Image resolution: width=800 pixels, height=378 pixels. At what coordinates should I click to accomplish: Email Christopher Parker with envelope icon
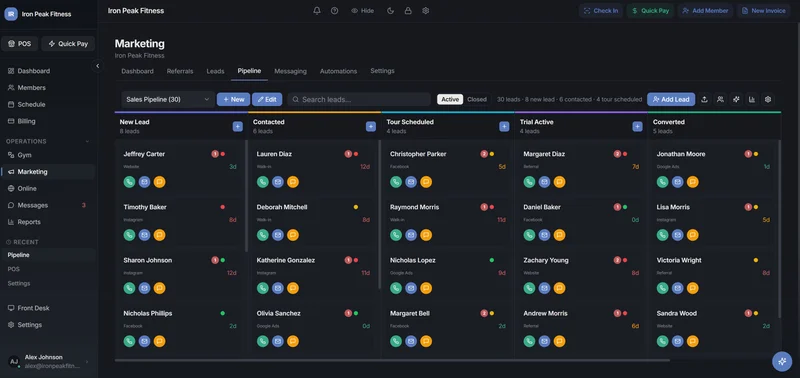tap(411, 182)
